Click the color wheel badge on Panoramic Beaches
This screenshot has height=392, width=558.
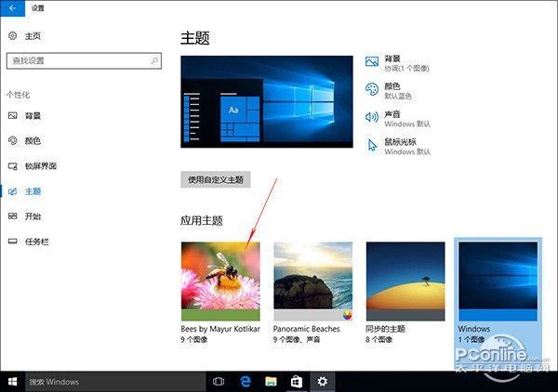(347, 315)
